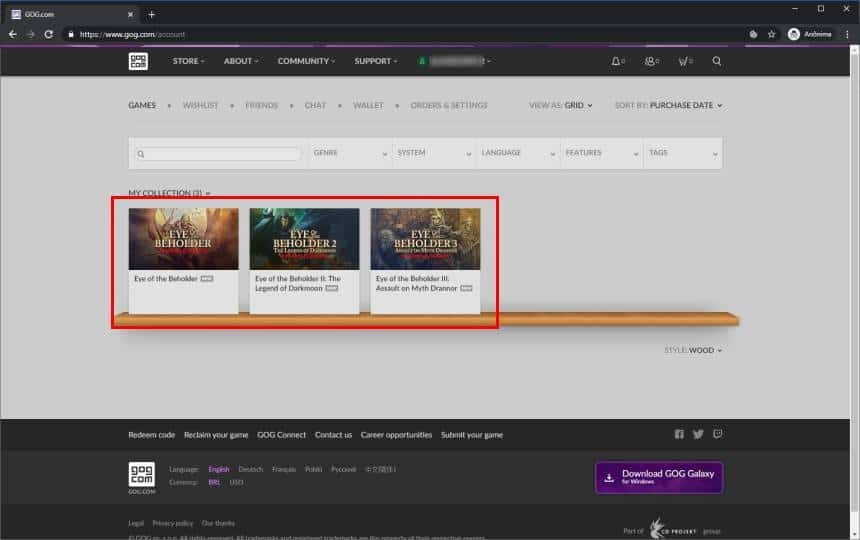Open the Contact us link

(x=333, y=435)
